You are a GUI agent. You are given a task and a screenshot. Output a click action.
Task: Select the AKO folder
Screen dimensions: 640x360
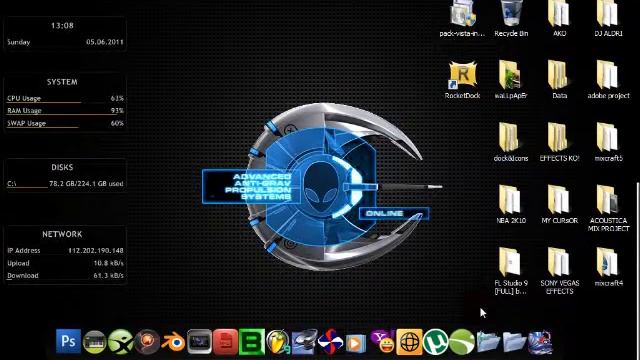tap(559, 19)
